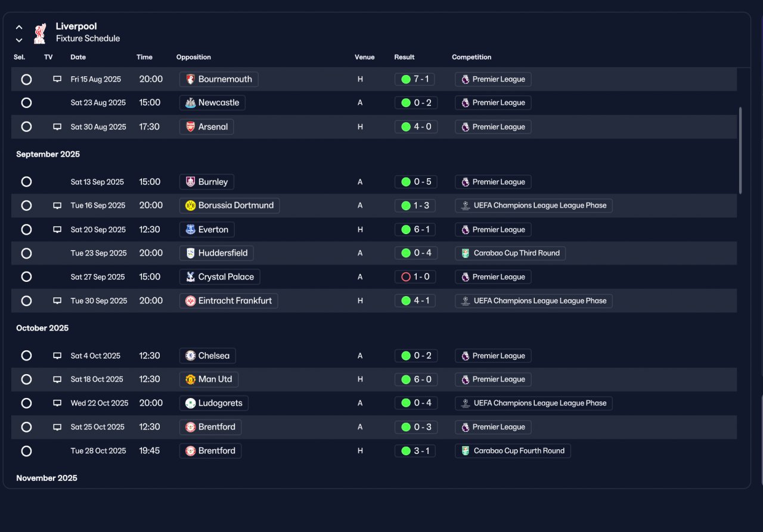Select the Huddersfield fixture radio button
Image resolution: width=763 pixels, height=532 pixels.
click(26, 253)
